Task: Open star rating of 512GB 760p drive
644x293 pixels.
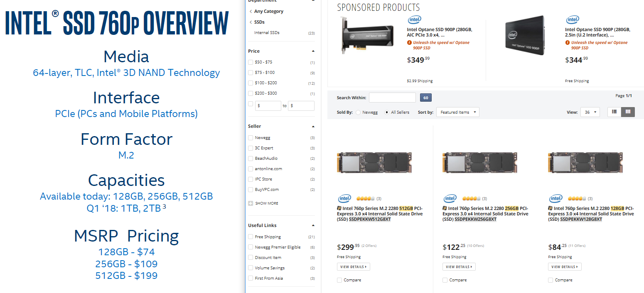Action: 366,199
